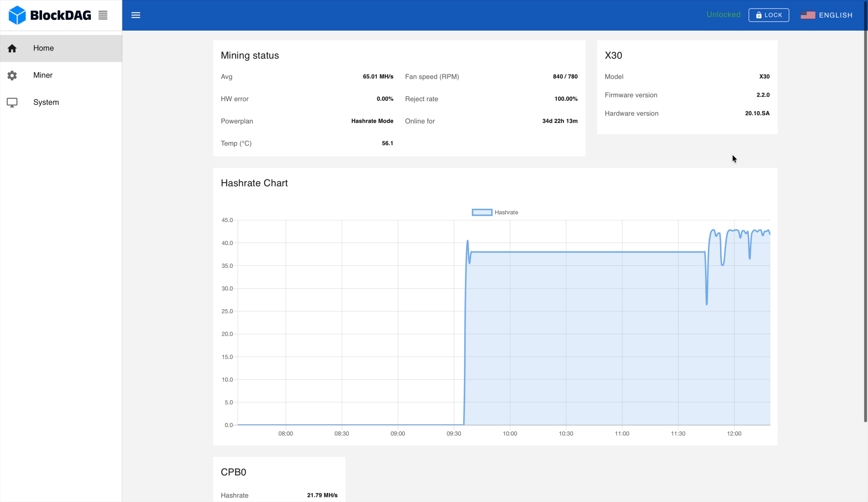Toggle screen lock state with LOCK control
This screenshot has width=868, height=502.
769,15
